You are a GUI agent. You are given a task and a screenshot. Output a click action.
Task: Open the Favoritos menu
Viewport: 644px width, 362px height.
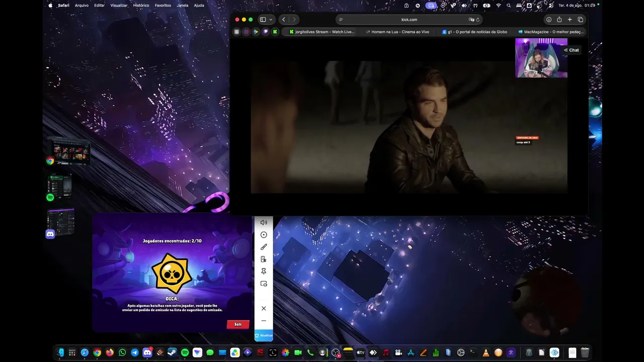(163, 6)
